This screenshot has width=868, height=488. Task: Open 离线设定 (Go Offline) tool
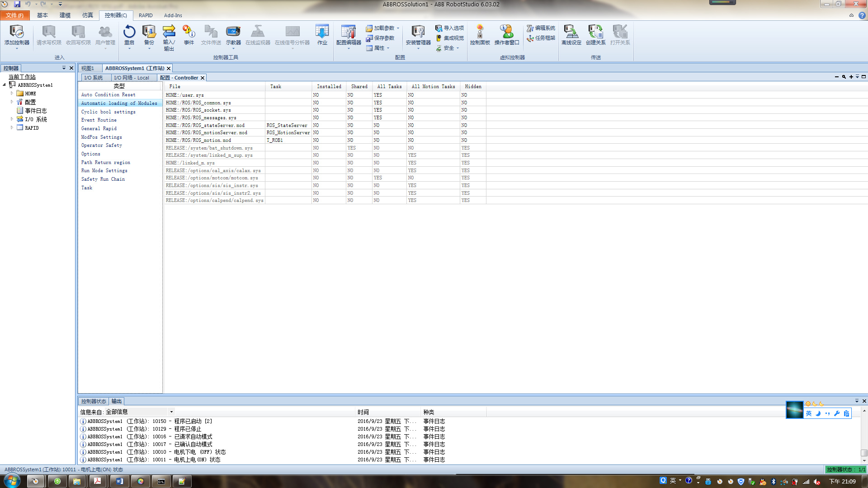(x=571, y=35)
